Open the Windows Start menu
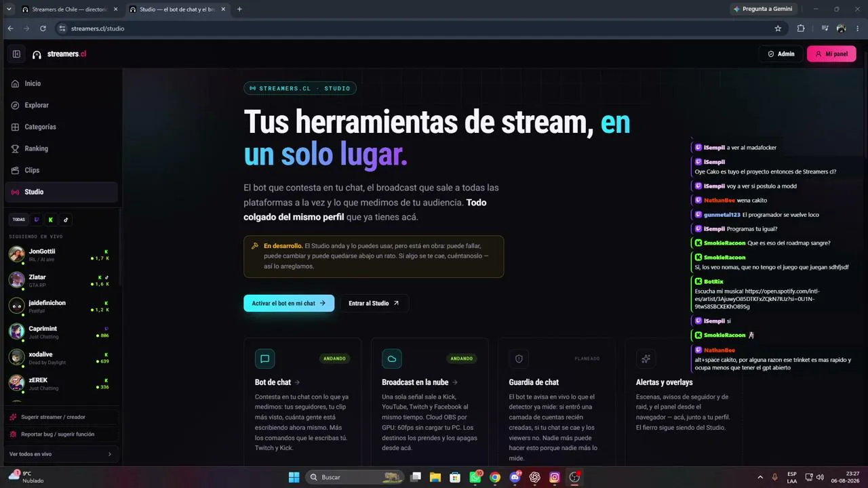The width and height of the screenshot is (868, 488). 294,477
